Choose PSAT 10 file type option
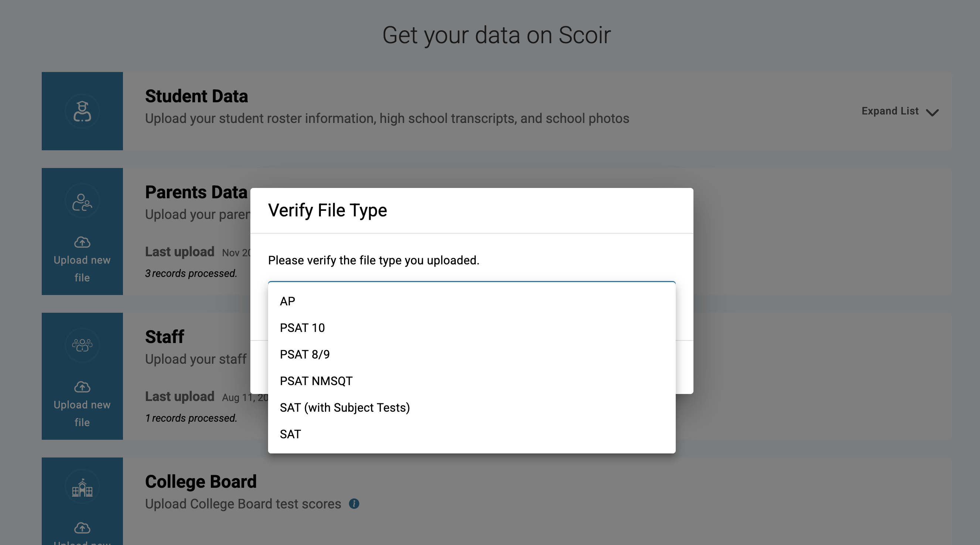The image size is (980, 545). 302,328
